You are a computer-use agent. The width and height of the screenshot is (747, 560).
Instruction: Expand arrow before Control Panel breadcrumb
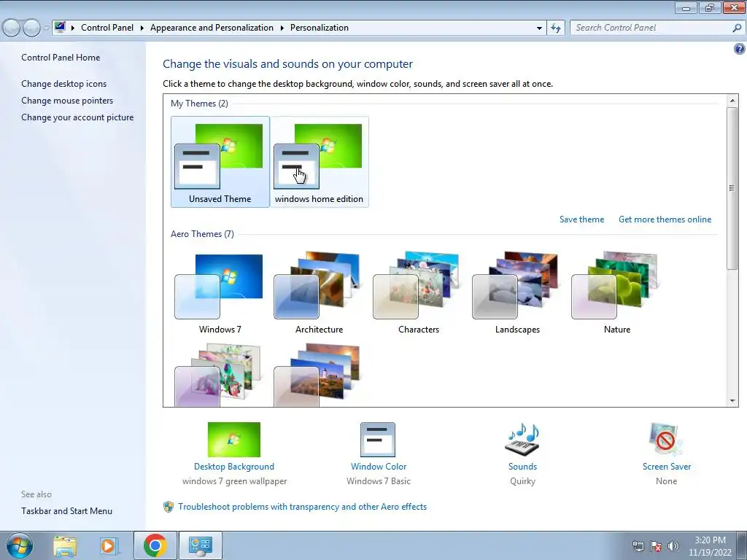point(73,28)
